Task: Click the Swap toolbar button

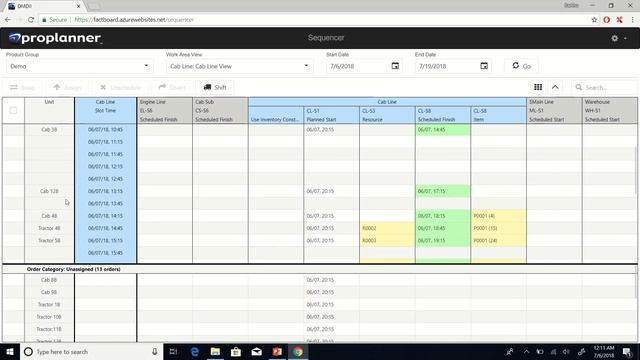Action: pos(22,87)
